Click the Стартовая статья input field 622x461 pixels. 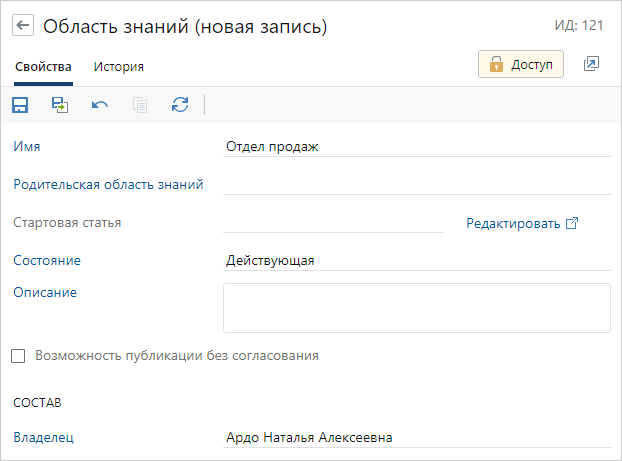[332, 222]
